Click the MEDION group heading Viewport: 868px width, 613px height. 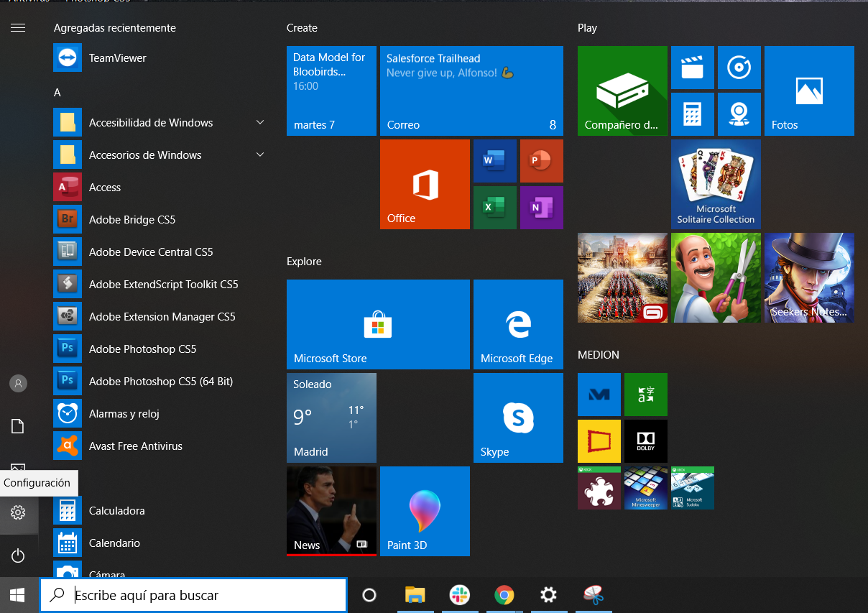[599, 355]
